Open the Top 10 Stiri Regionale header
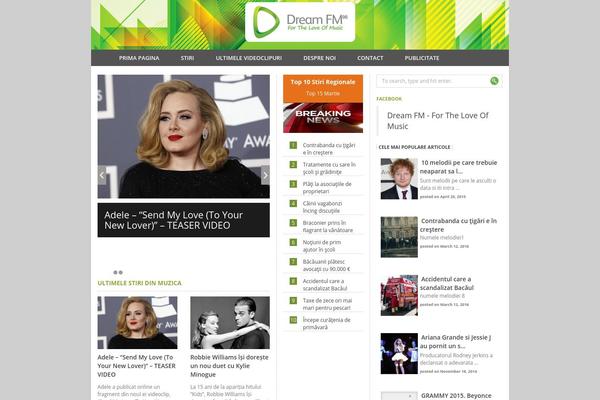The height and width of the screenshot is (400, 600). [x=323, y=82]
